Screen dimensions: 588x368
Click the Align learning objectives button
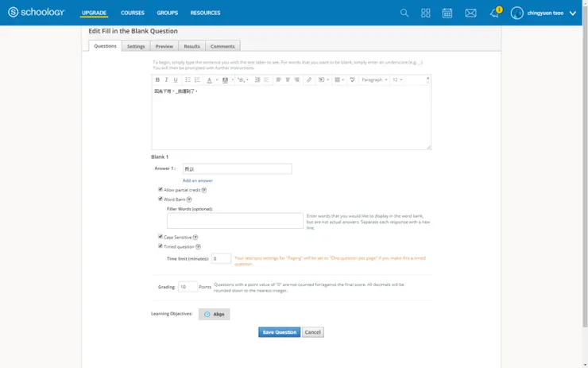tap(214, 314)
